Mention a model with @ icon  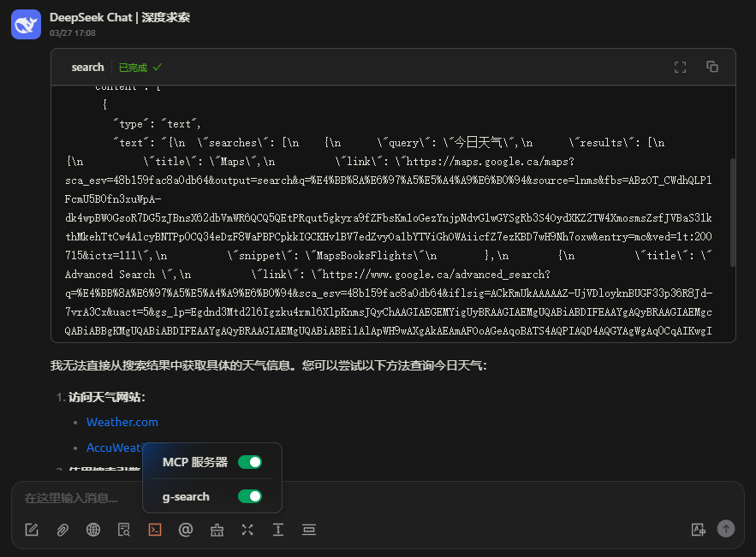click(186, 530)
